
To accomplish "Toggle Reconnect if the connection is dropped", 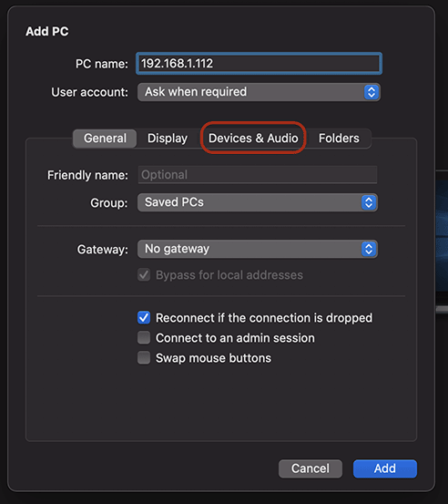I will coord(144,317).
